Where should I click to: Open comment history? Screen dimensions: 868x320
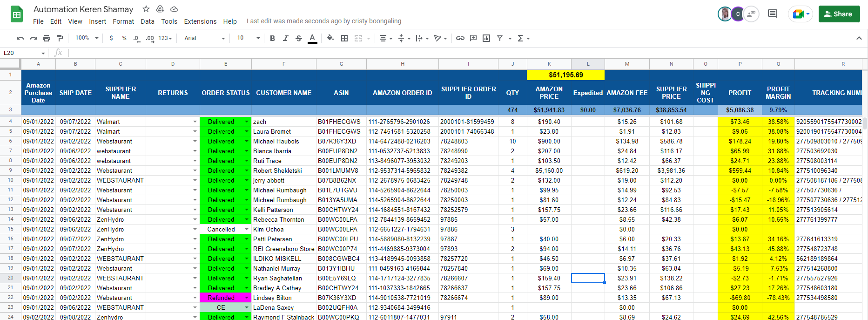pos(773,14)
